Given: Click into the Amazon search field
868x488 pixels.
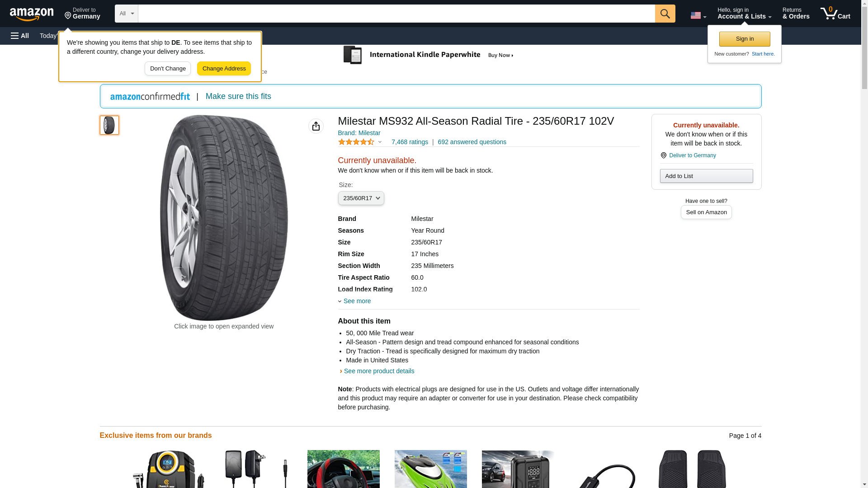Looking at the screenshot, I should tap(396, 14).
